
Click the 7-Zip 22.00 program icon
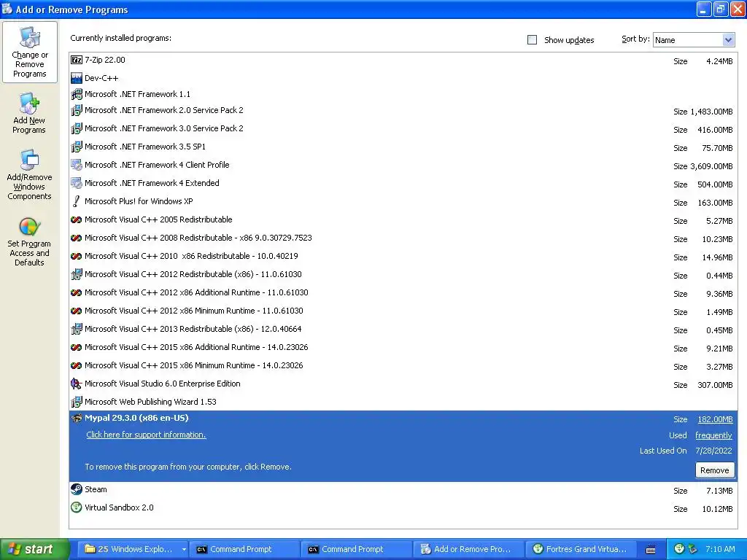76,60
